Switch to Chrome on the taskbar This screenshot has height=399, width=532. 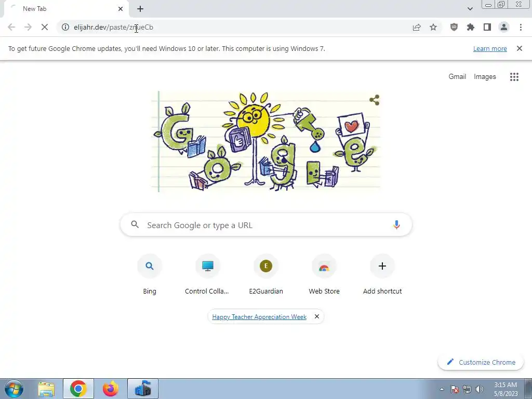point(78,389)
